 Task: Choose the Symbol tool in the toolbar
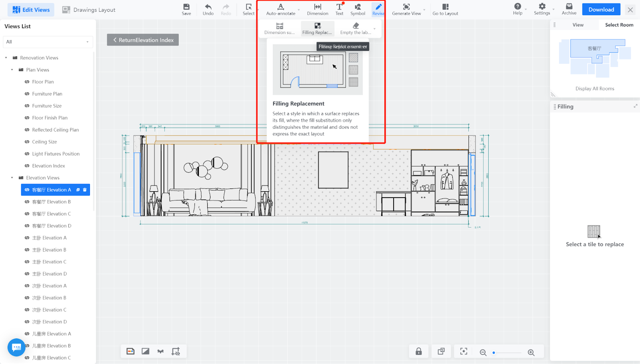pos(358,7)
